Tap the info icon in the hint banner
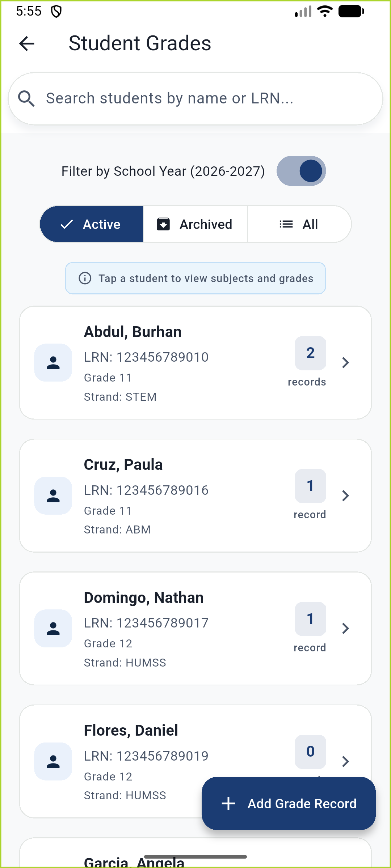Viewport: 391px width, 868px height. pos(85,278)
